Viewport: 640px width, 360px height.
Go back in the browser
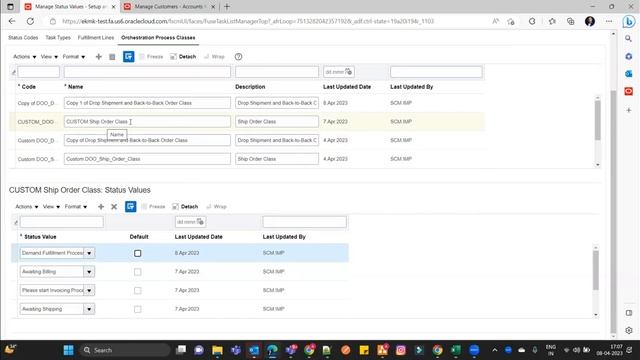(12, 21)
